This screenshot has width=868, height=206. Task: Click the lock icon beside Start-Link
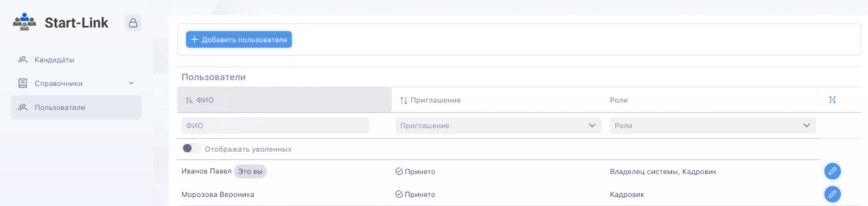pos(133,23)
